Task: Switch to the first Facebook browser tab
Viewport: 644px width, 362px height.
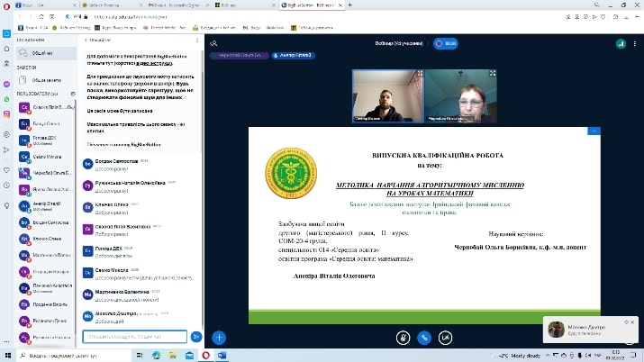Action: [45, 5]
